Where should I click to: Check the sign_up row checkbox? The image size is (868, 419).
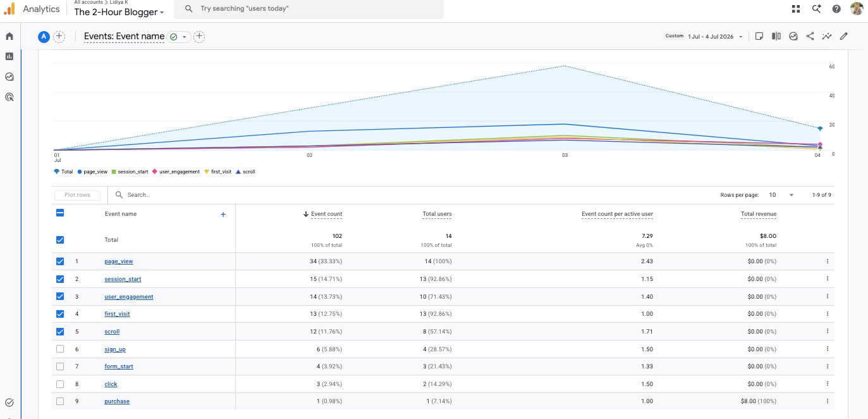[60, 349]
